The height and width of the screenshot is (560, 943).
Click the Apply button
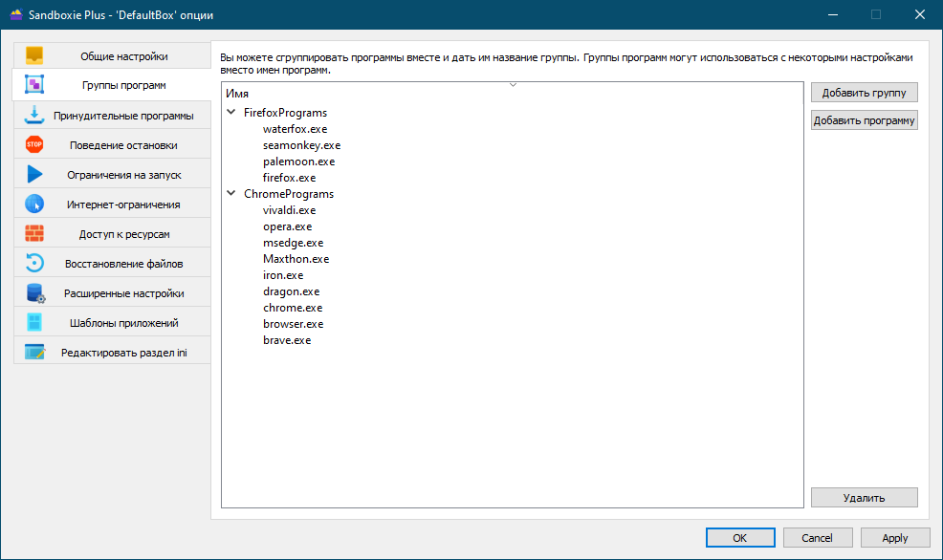click(x=895, y=538)
